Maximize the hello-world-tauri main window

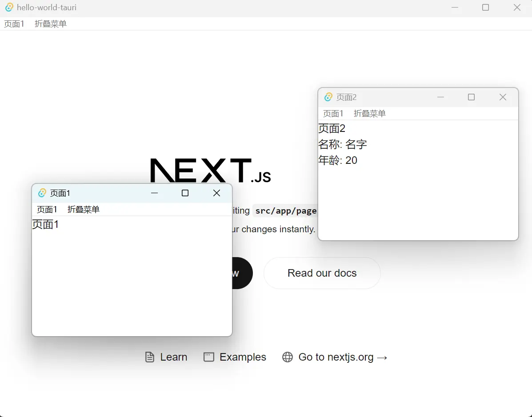pos(485,8)
